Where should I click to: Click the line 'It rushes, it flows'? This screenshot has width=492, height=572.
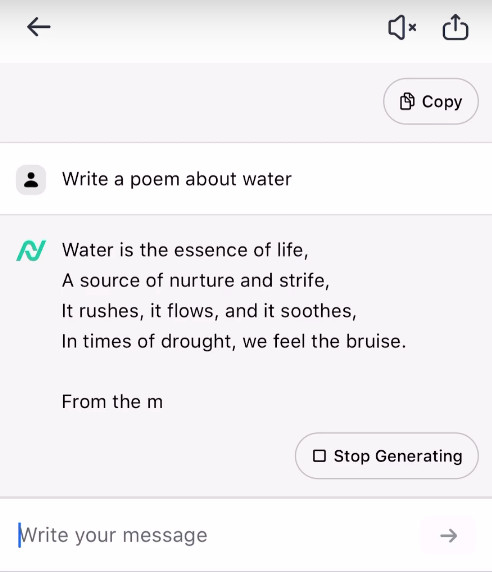point(209,311)
